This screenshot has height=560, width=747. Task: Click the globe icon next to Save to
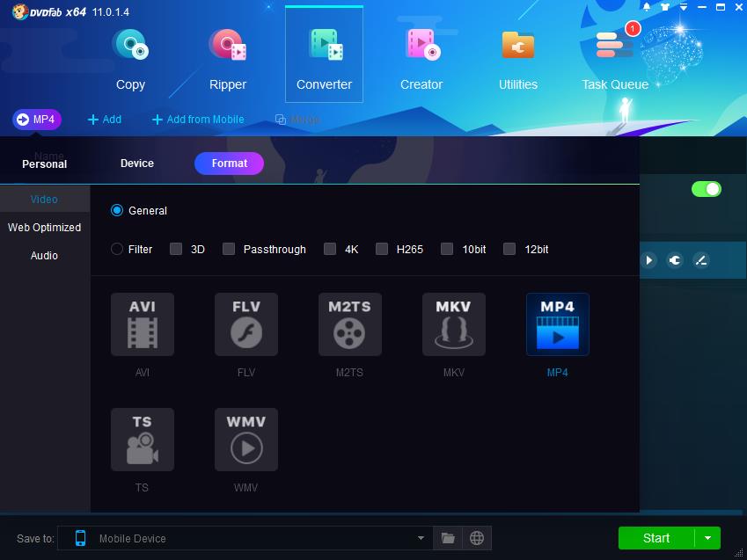click(x=476, y=538)
